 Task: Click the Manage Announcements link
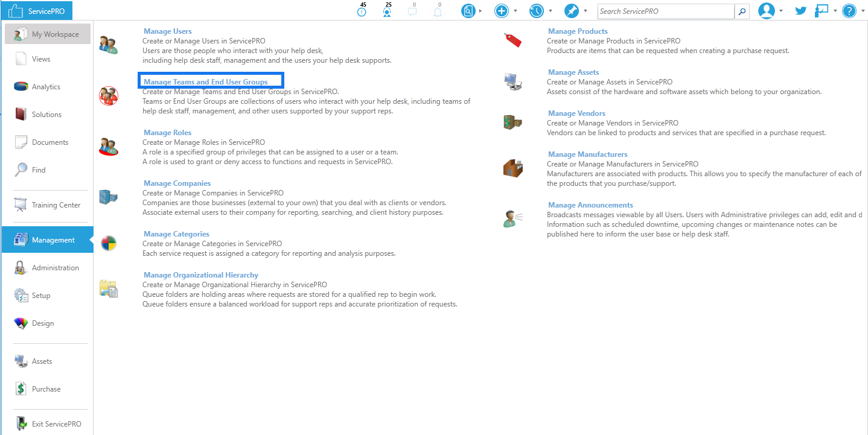point(590,205)
